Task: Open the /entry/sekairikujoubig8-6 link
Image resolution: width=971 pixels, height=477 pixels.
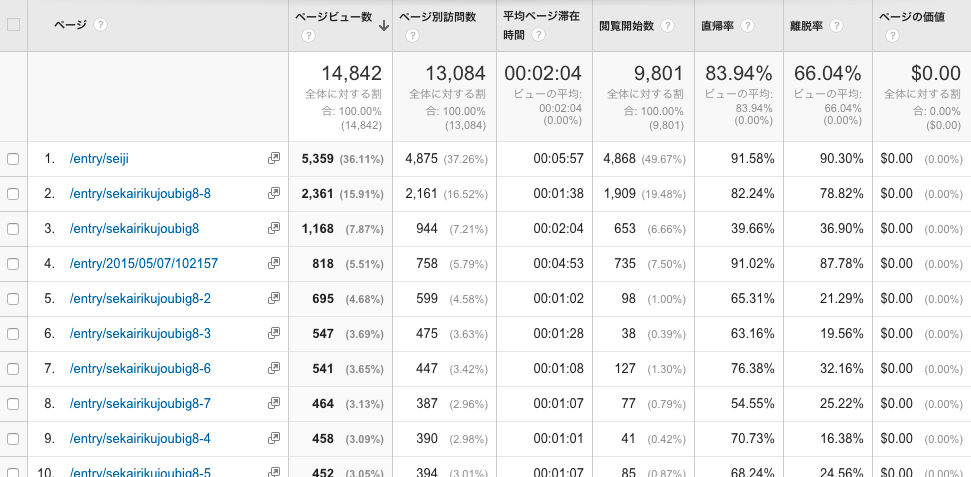Action: (x=140, y=369)
